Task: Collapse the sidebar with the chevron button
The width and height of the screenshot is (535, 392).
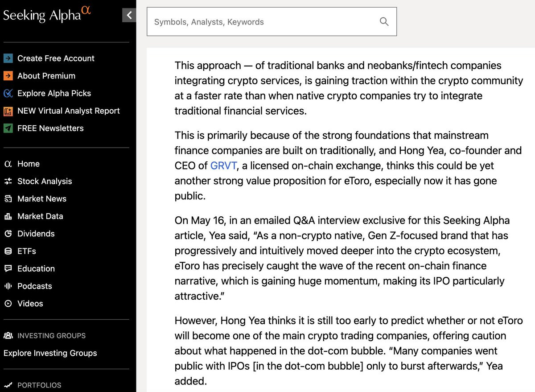Action: coord(129,15)
